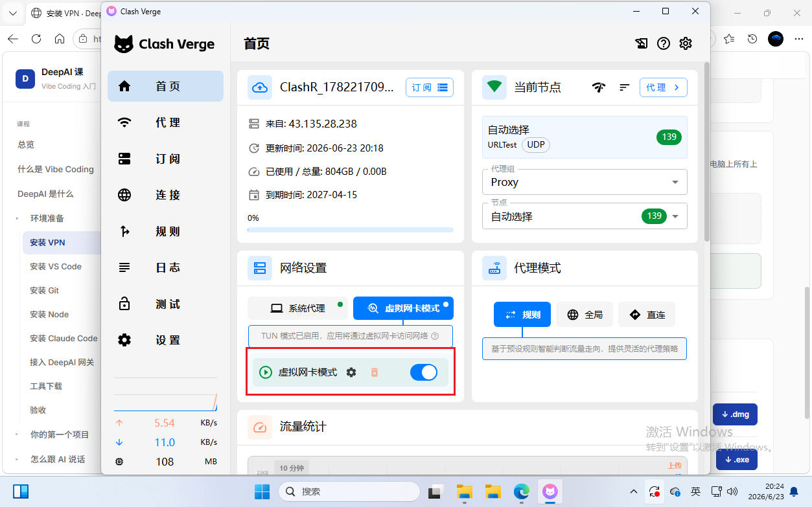Screen dimensions: 812x507
Task: Click the green play status icon
Action: (265, 372)
